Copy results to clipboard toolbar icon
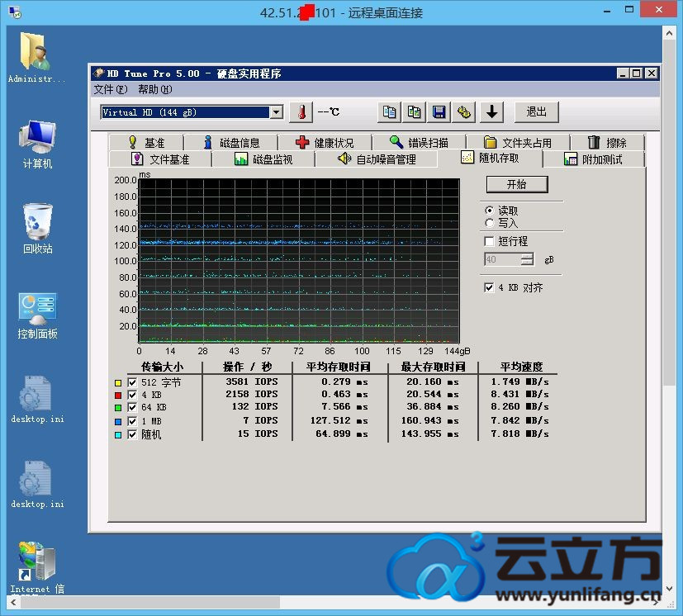This screenshot has width=683, height=616. click(x=389, y=112)
